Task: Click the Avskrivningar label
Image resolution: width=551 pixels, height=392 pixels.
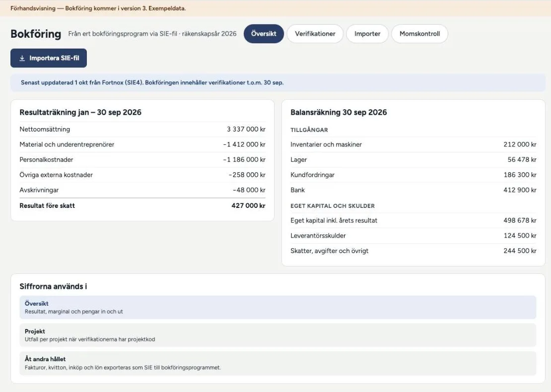Action: pos(39,190)
